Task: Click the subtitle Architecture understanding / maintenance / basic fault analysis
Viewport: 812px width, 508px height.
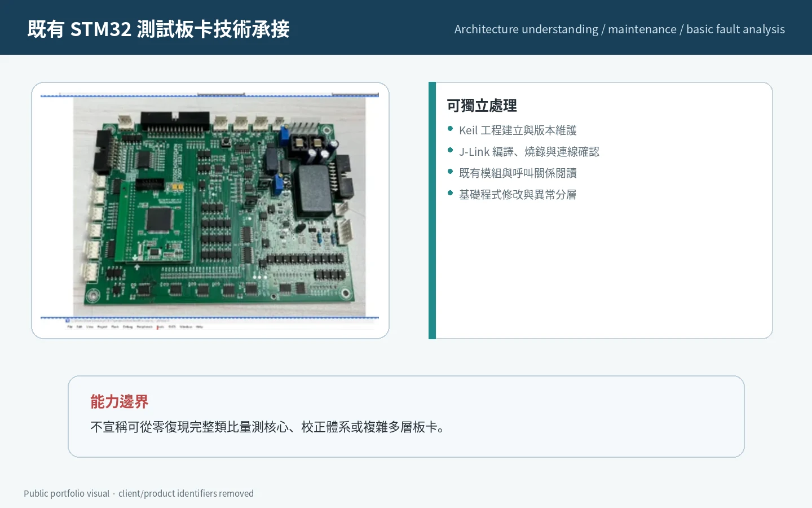Action: pyautogui.click(x=619, y=29)
